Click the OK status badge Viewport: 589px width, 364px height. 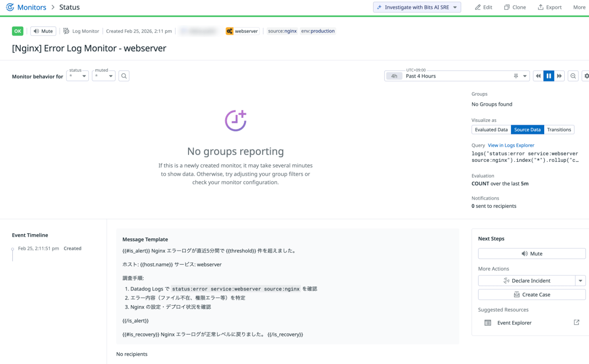18,31
